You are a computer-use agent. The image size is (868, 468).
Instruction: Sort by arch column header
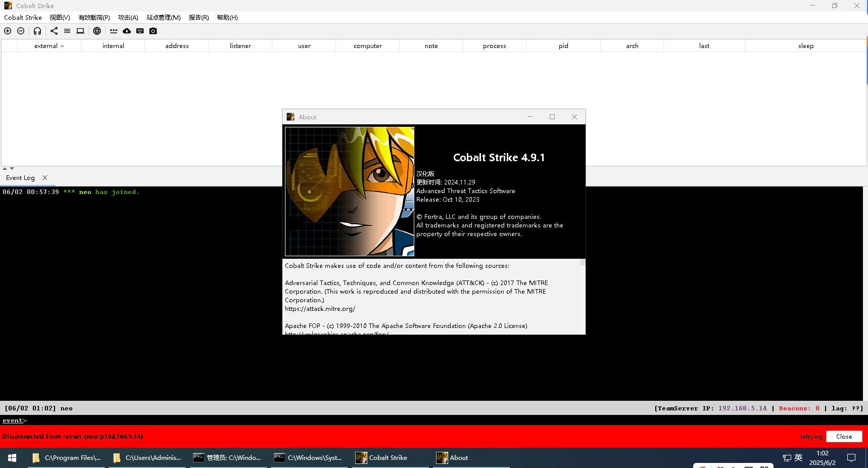632,45
